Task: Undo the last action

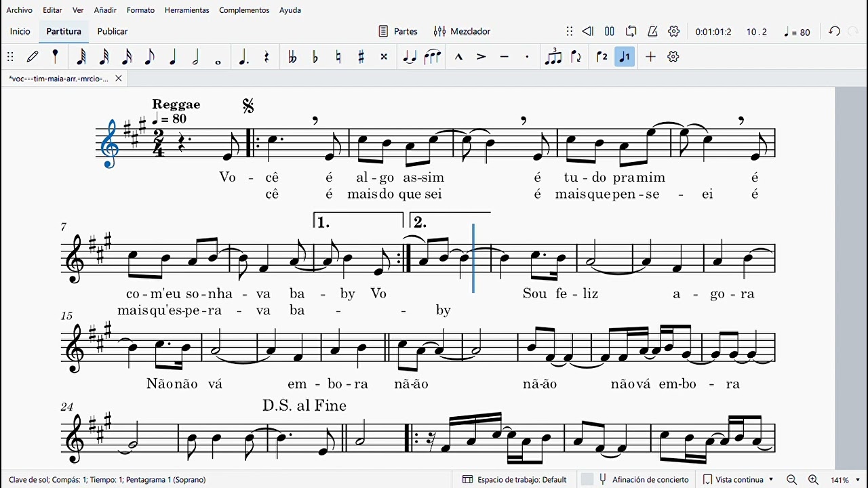Action: point(835,31)
